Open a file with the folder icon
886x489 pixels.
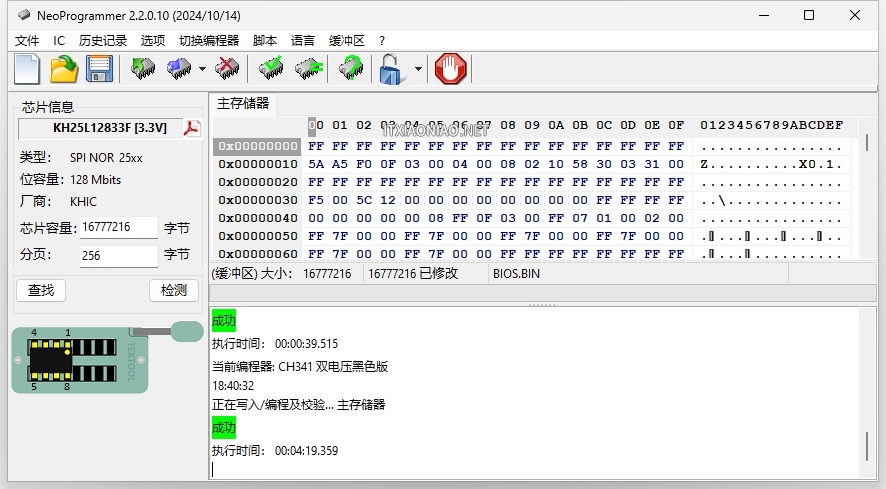click(x=64, y=69)
